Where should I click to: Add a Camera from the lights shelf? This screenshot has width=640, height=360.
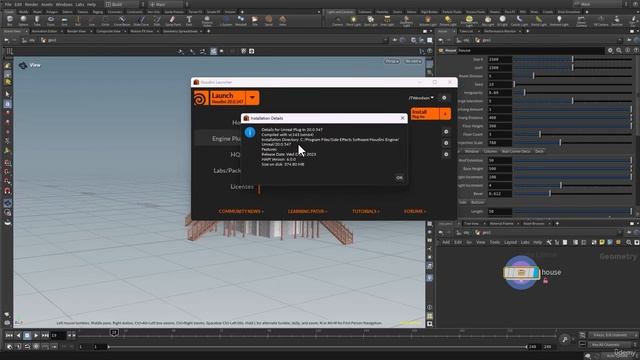click(x=338, y=20)
